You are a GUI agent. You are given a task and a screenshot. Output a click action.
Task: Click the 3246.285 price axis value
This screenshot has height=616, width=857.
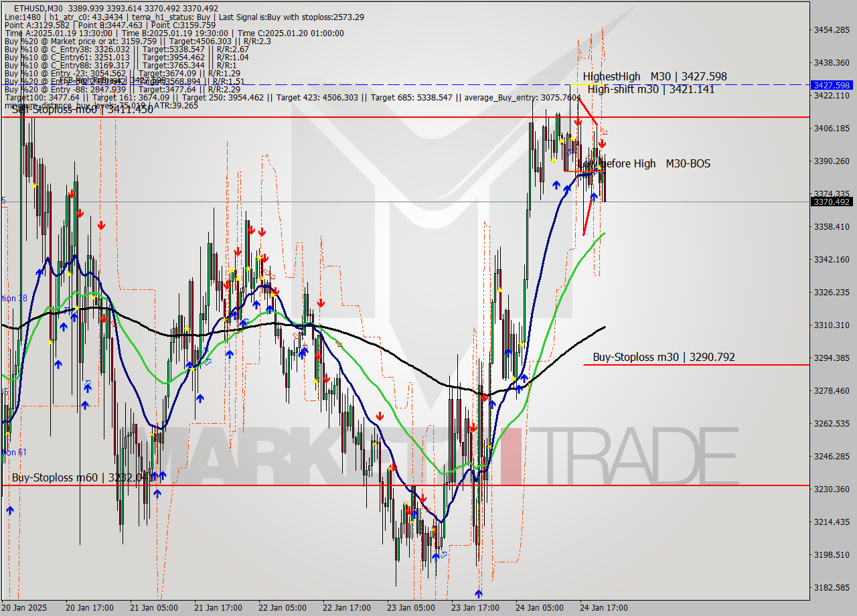tap(831, 456)
